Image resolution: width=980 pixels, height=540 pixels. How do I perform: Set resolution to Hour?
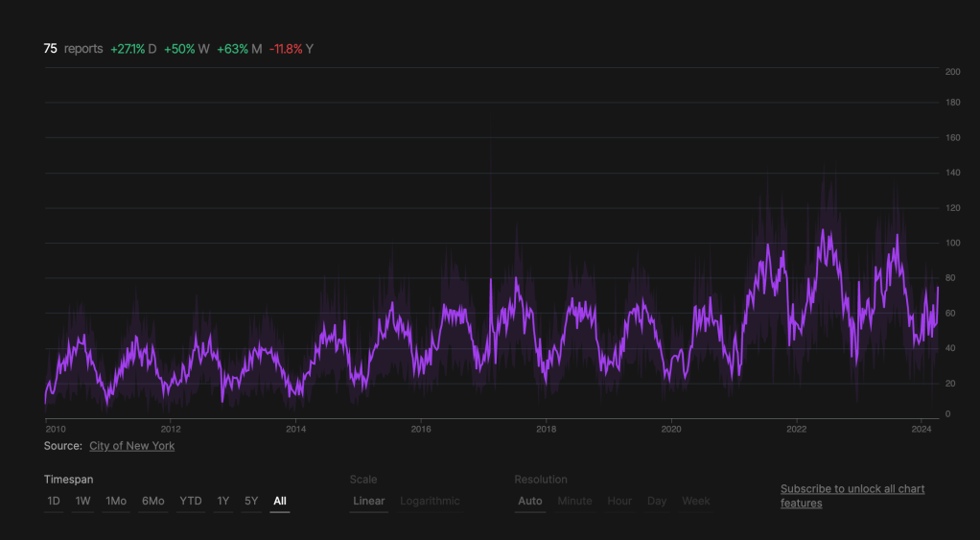(619, 501)
